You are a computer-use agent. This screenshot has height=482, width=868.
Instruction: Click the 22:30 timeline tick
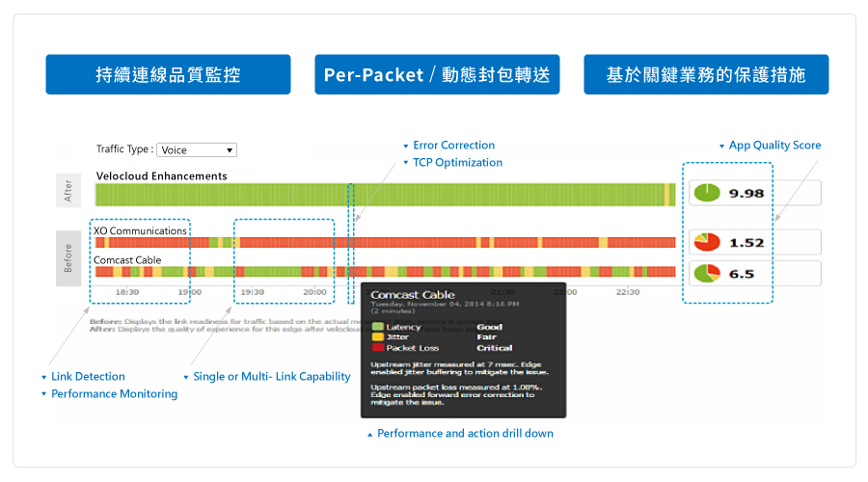click(x=628, y=292)
